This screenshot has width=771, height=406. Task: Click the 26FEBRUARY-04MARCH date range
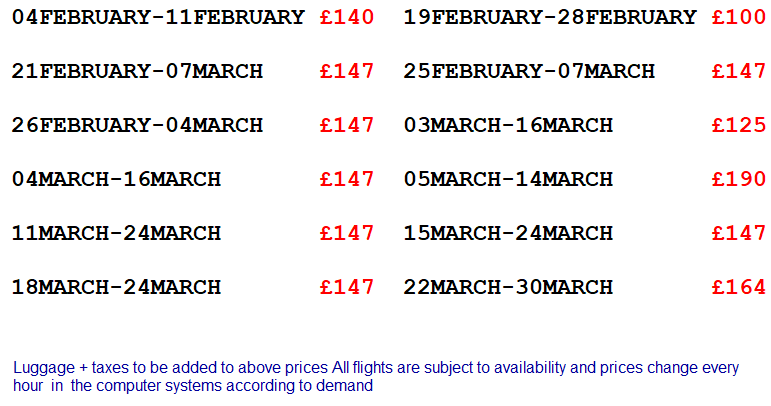[x=137, y=125]
